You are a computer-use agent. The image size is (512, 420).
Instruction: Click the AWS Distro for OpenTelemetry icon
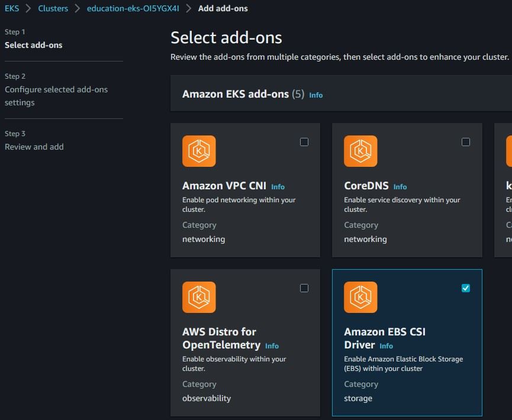click(x=199, y=297)
